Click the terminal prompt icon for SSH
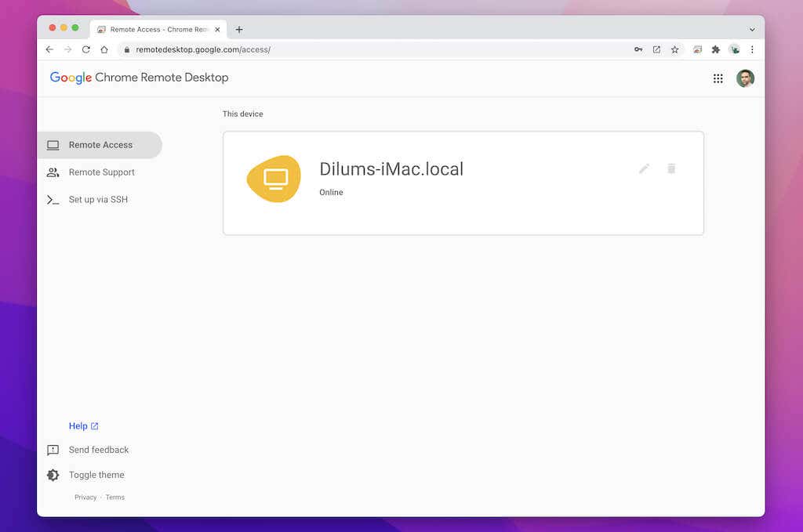Screen dimensions: 803x532 53,200
